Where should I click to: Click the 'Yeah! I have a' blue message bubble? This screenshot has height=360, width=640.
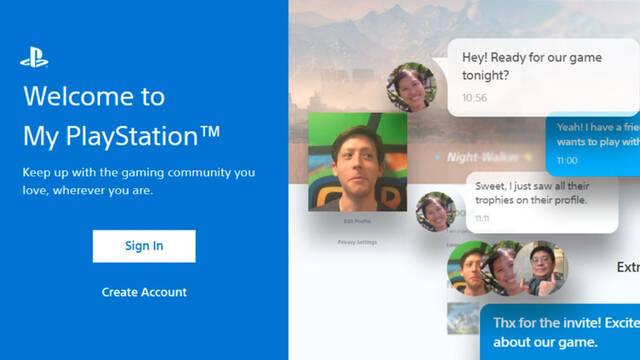pos(593,144)
